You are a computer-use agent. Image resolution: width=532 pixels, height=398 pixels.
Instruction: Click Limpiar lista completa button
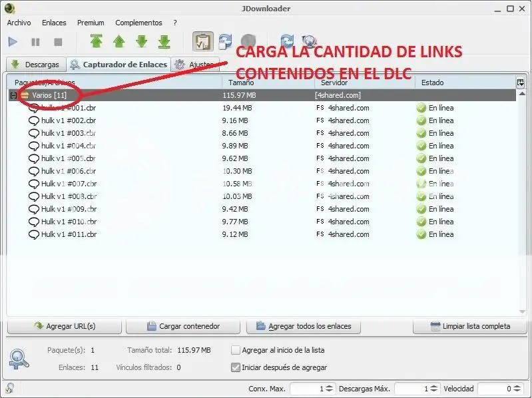[x=470, y=326]
